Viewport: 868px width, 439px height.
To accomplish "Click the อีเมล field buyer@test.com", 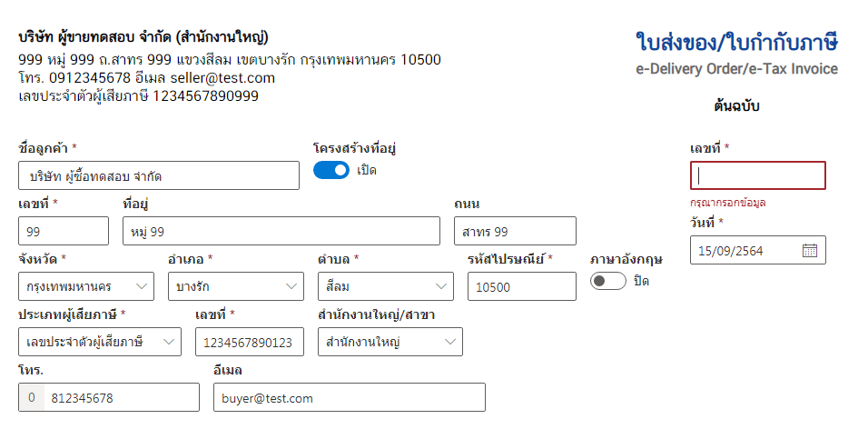I will pyautogui.click(x=350, y=397).
